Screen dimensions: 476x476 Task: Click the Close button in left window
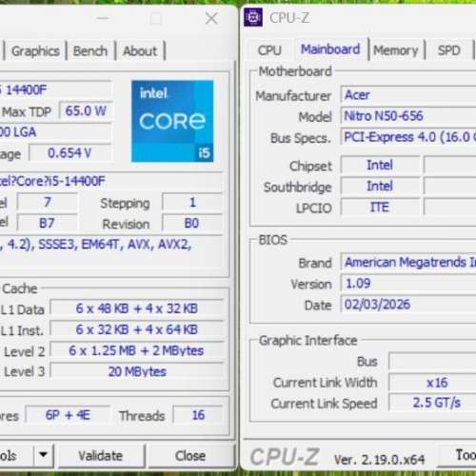(190, 456)
